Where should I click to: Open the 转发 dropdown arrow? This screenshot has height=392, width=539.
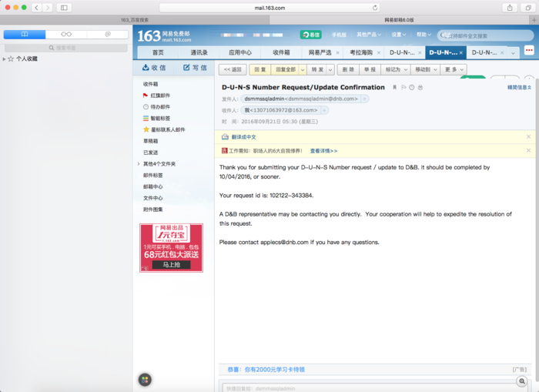pyautogui.click(x=330, y=70)
